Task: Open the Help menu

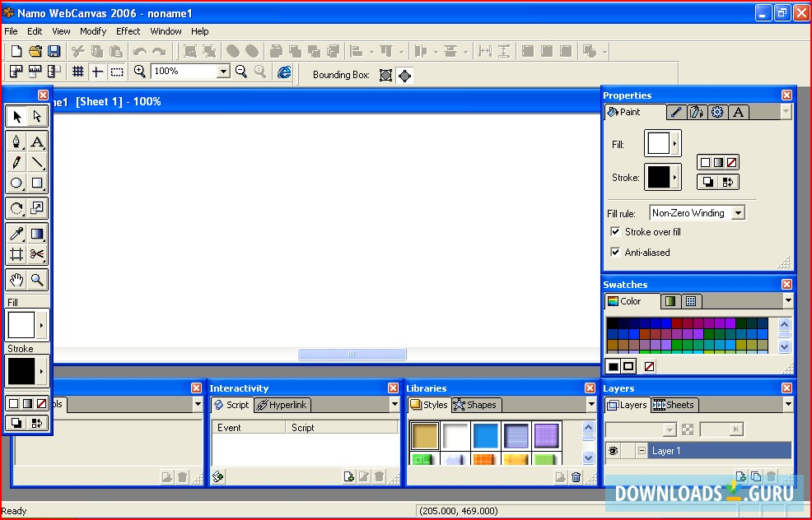Action: click(200, 31)
